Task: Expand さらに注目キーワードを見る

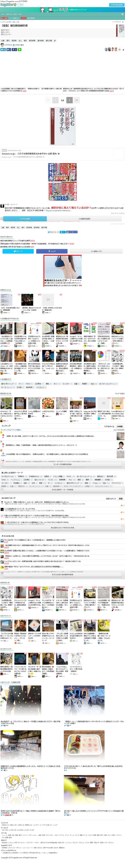Action: 62,490
